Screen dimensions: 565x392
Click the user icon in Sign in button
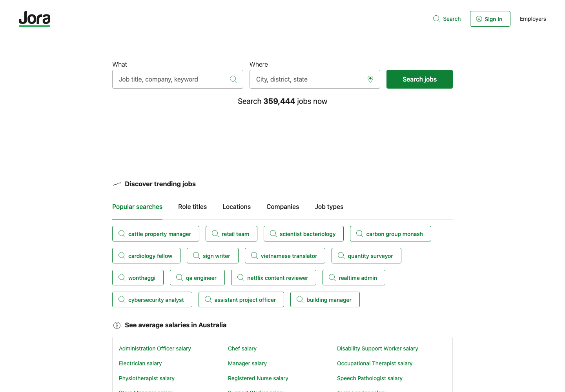tap(479, 19)
